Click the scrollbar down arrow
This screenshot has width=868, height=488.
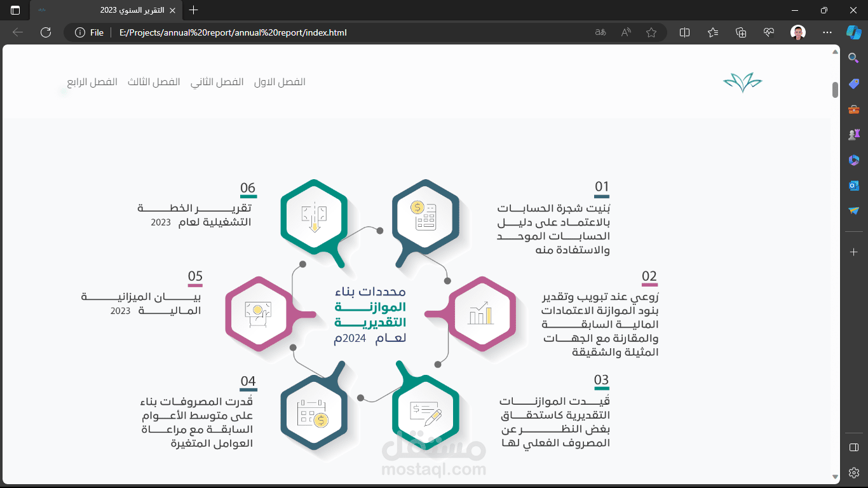[836, 477]
